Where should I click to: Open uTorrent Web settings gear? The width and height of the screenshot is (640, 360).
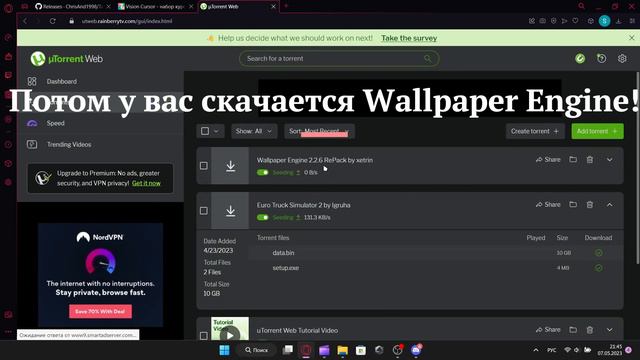(622, 59)
